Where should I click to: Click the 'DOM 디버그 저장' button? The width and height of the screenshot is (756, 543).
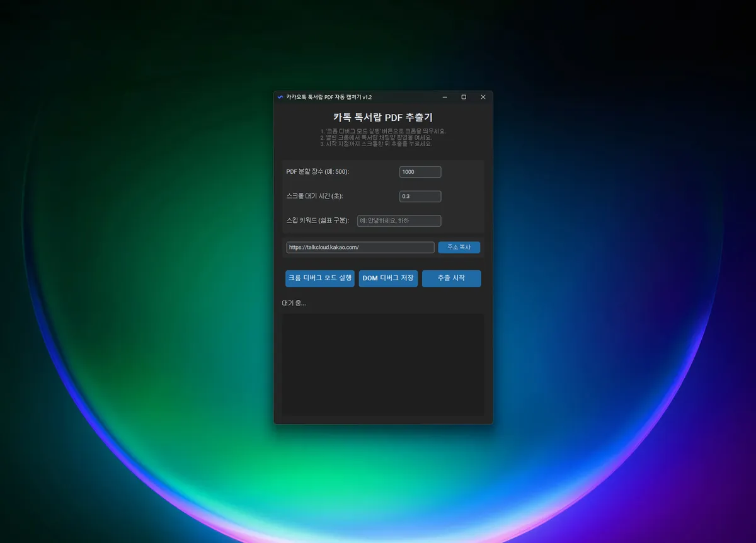pyautogui.click(x=388, y=278)
